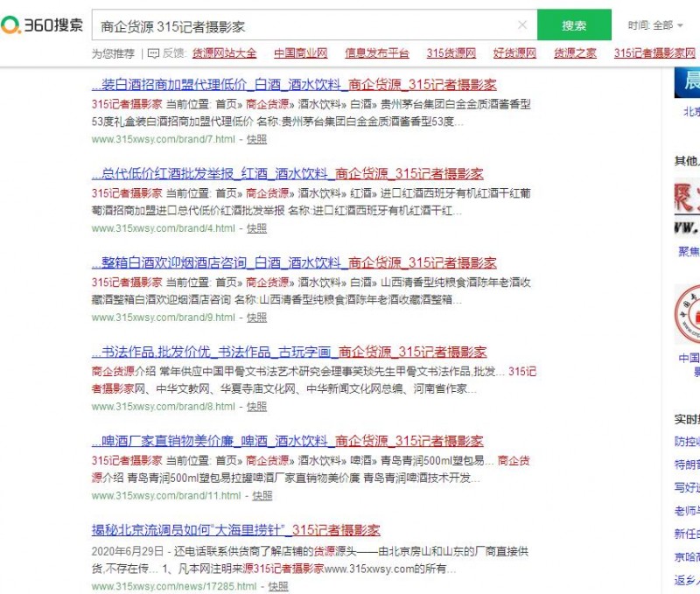Open 快照 for brand/11.html result
This screenshot has width=700, height=594.
click(262, 496)
